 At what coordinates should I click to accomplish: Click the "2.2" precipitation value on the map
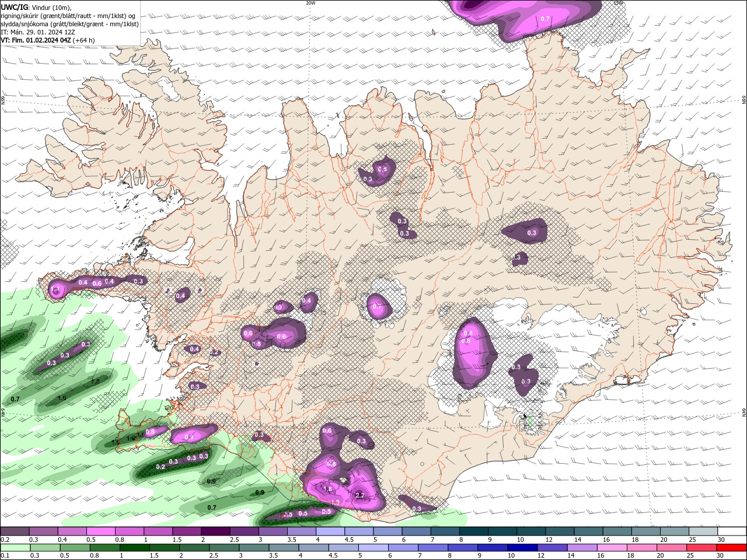pos(359,495)
